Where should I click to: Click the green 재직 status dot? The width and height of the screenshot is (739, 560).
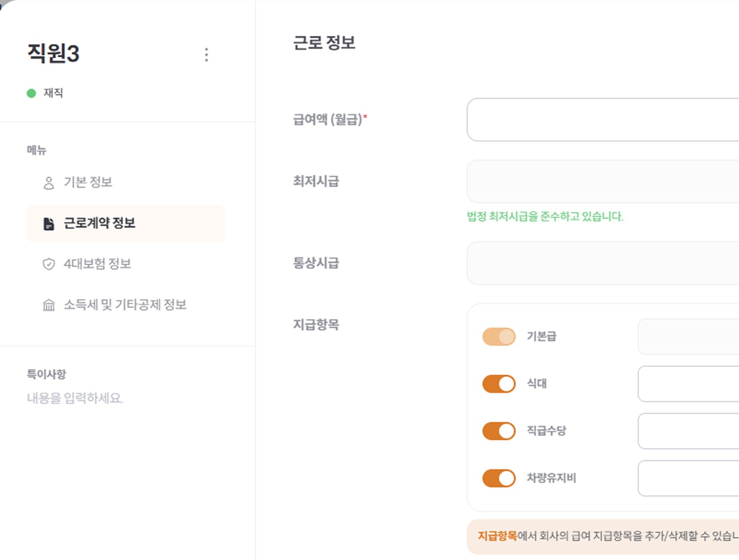click(x=31, y=92)
